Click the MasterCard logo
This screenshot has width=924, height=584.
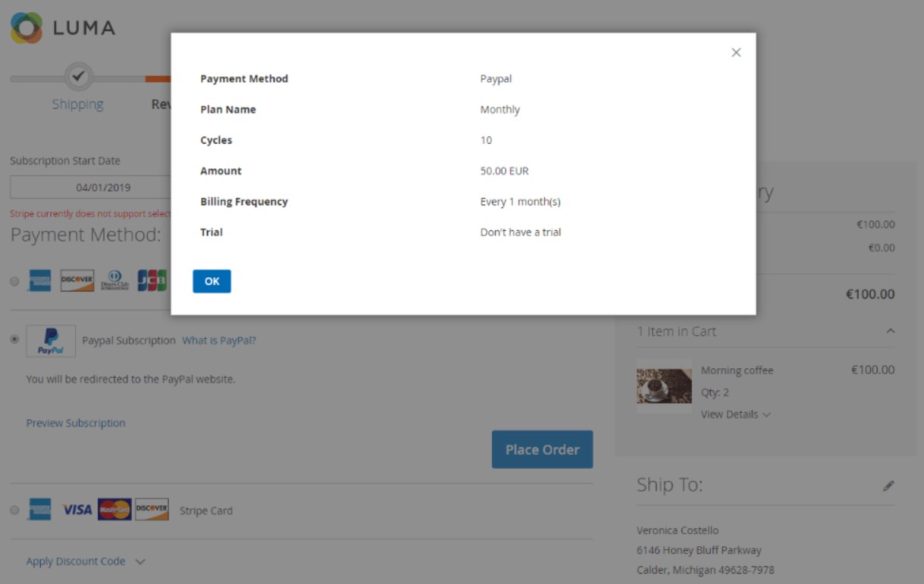tap(114, 510)
